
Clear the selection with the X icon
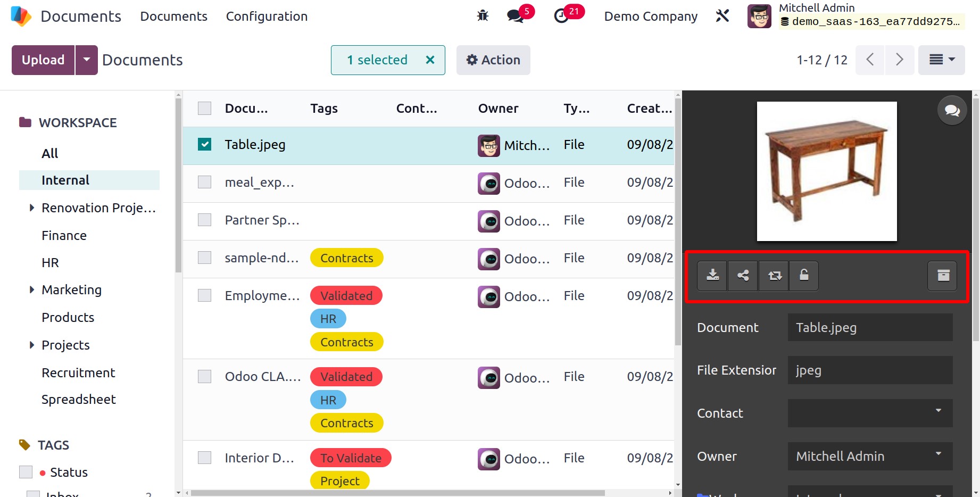pyautogui.click(x=430, y=60)
